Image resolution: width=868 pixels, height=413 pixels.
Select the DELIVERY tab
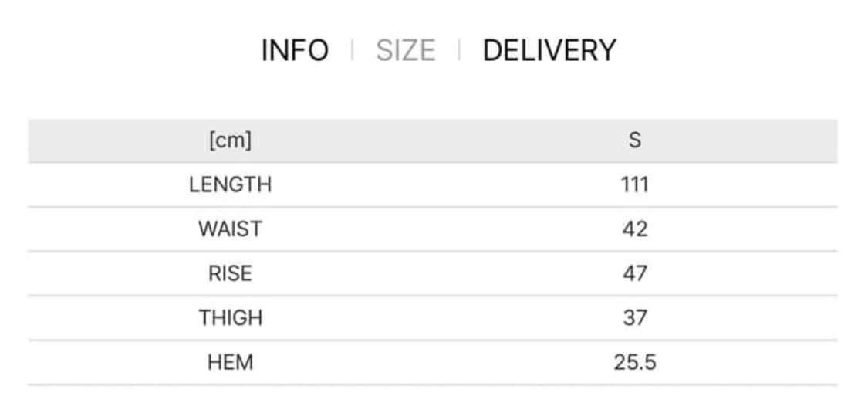click(x=549, y=51)
